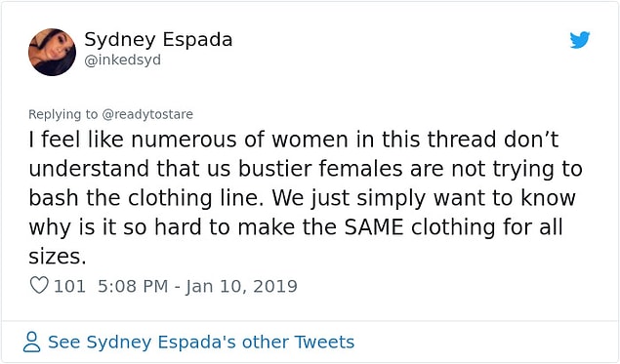The height and width of the screenshot is (364, 620).
Task: Like the tweet with the heart icon
Action: [39, 285]
